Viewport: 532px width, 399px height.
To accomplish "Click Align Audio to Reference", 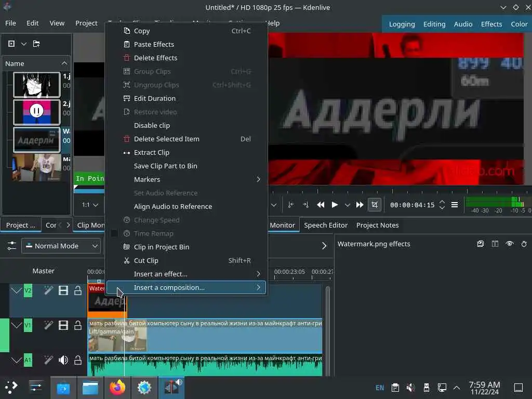I will 187,207.
